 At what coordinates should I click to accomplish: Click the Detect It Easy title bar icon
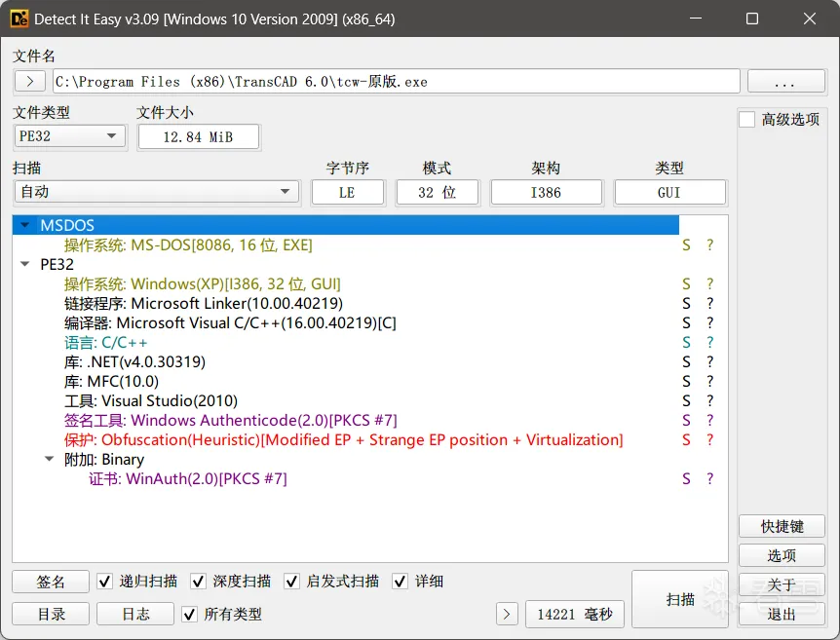[19, 19]
